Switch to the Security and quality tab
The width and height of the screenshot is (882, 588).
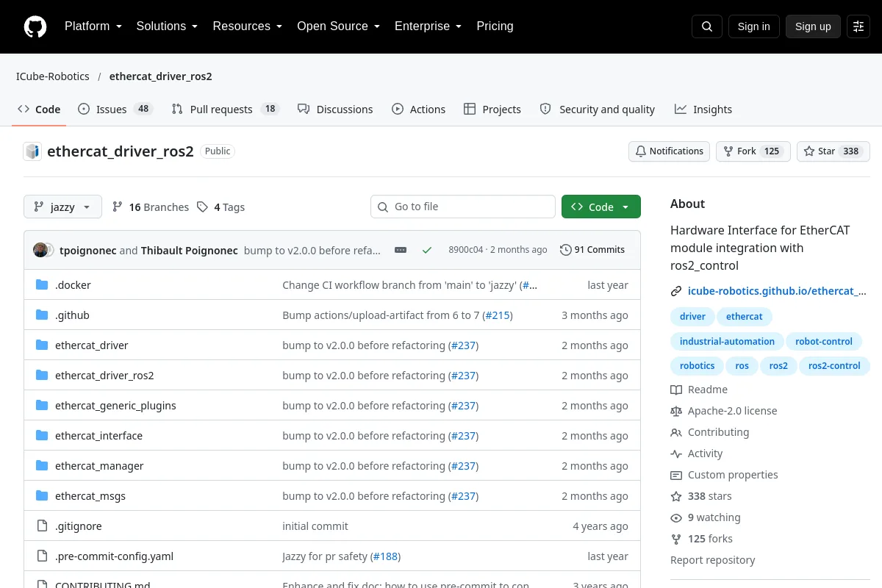(x=598, y=109)
